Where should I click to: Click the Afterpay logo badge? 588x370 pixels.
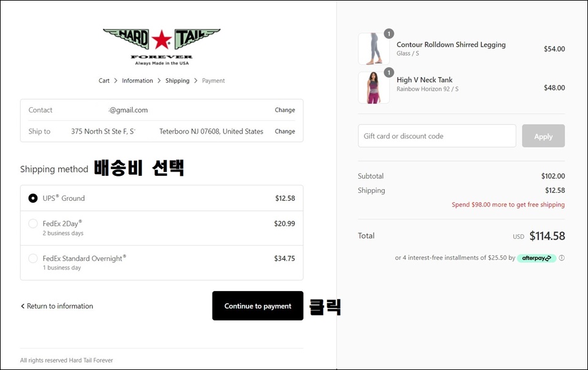coord(537,258)
